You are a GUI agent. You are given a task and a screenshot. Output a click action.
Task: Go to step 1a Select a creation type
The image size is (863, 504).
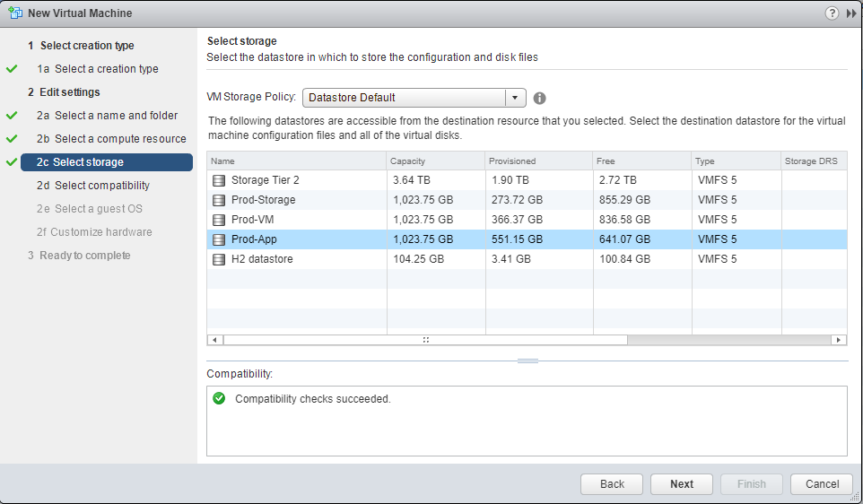[98, 69]
